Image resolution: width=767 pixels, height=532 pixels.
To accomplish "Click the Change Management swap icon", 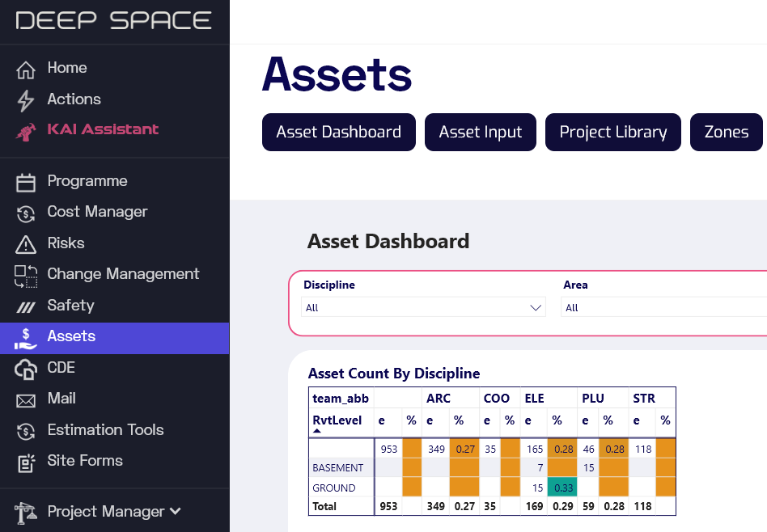I will [x=25, y=277].
